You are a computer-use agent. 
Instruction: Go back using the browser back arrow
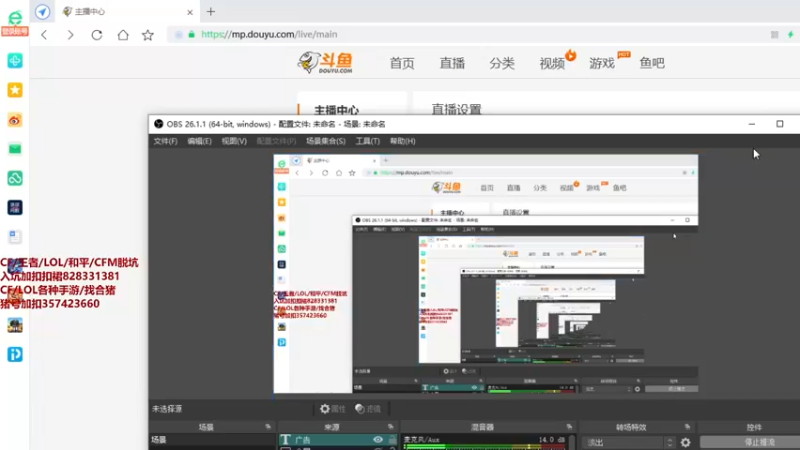coord(44,35)
